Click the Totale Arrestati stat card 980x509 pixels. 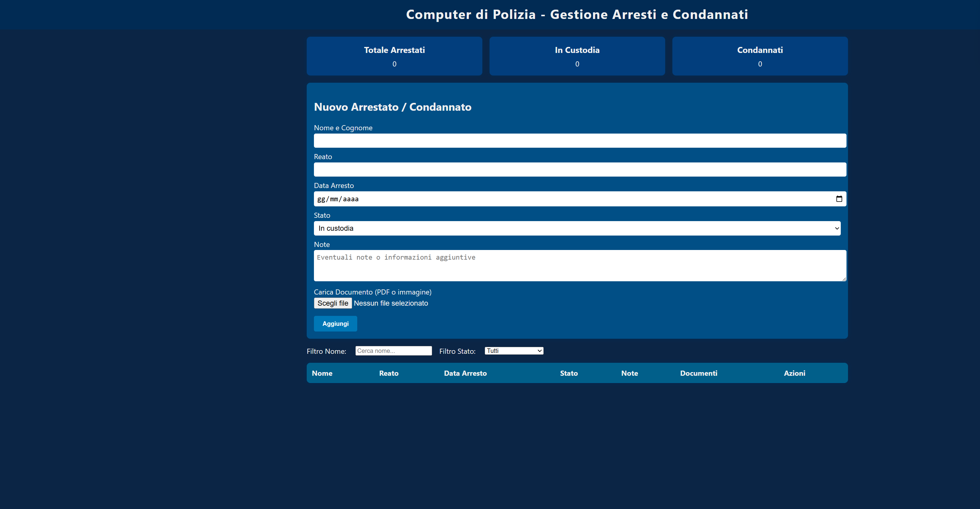(x=395, y=56)
